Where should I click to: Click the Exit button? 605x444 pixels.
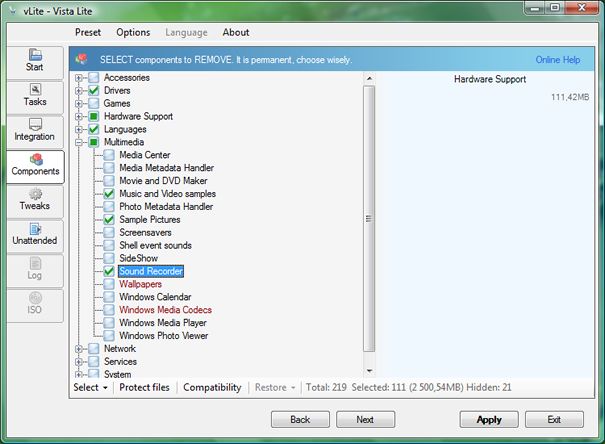coord(554,419)
